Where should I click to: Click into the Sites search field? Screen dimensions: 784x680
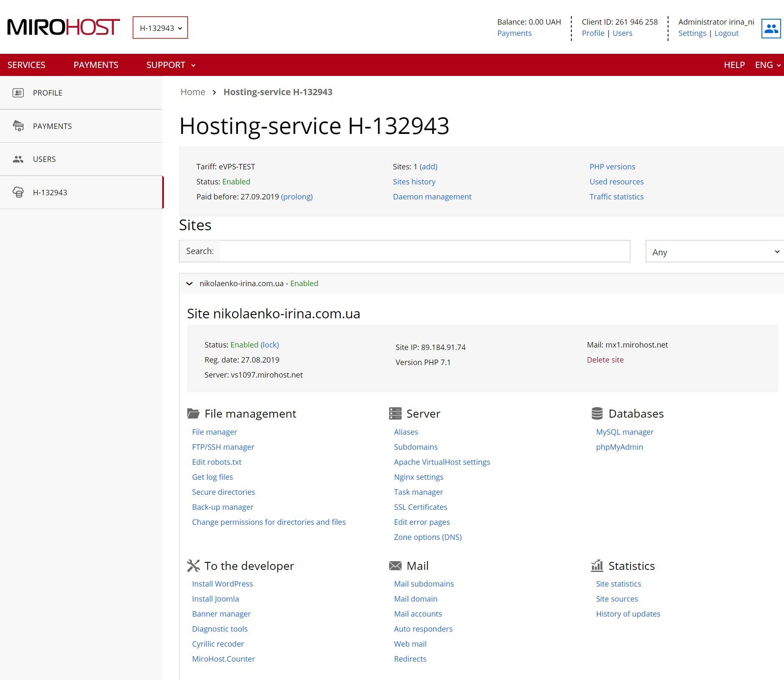425,251
